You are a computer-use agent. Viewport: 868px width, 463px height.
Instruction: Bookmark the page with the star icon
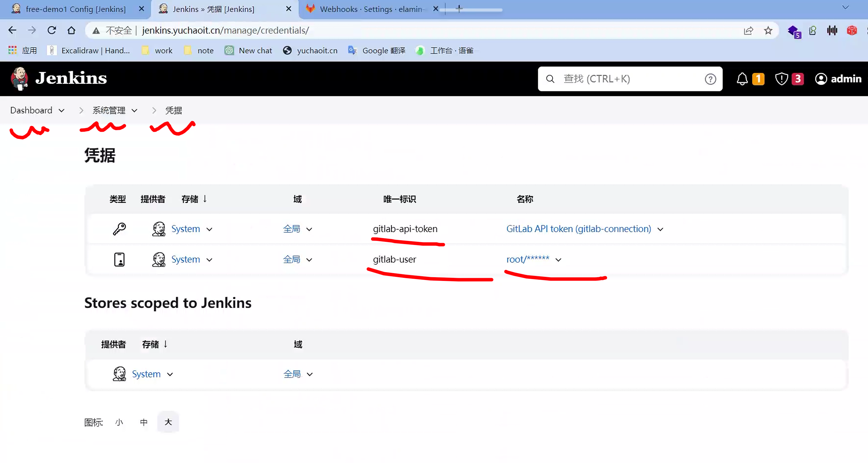(x=768, y=31)
